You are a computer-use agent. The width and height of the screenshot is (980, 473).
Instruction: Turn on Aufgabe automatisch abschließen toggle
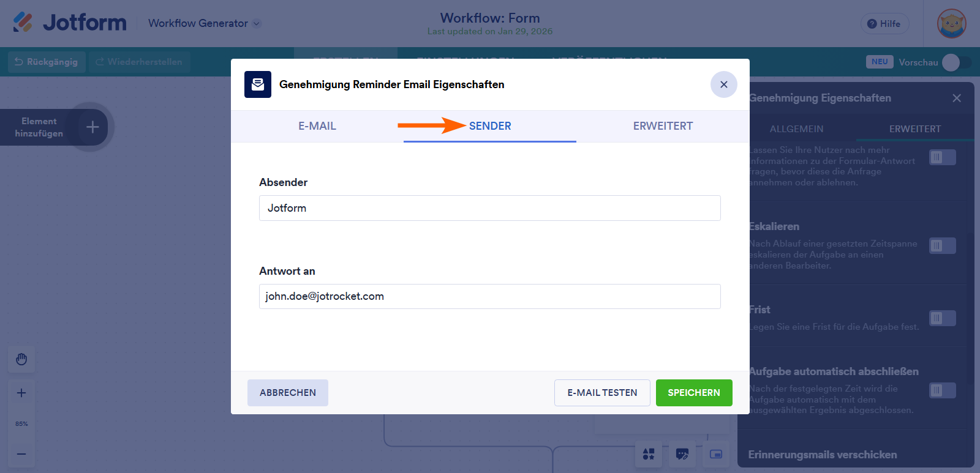(942, 390)
